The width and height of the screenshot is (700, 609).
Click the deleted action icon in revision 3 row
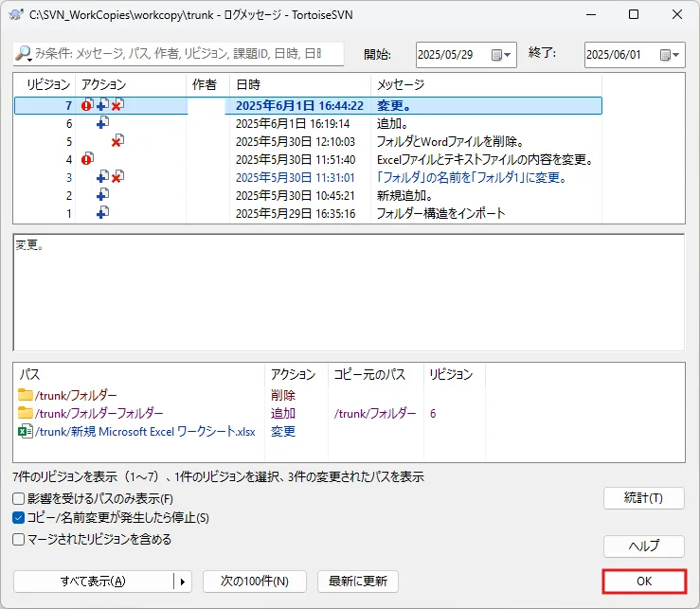point(117,177)
